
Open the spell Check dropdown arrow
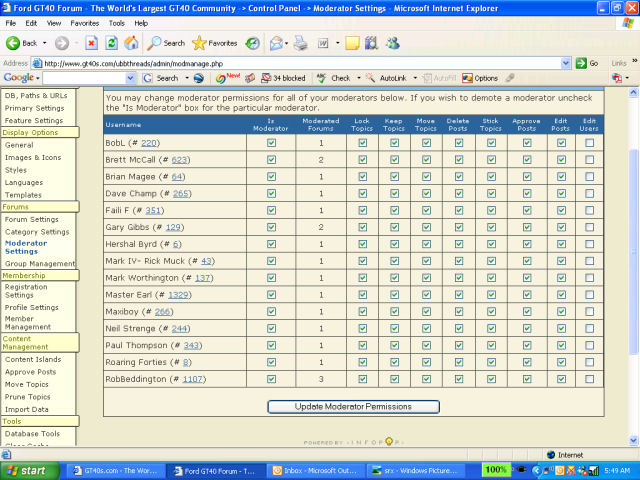click(359, 78)
